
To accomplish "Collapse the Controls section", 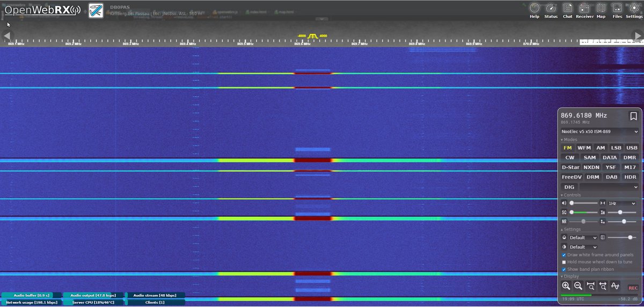I will (x=570, y=195).
